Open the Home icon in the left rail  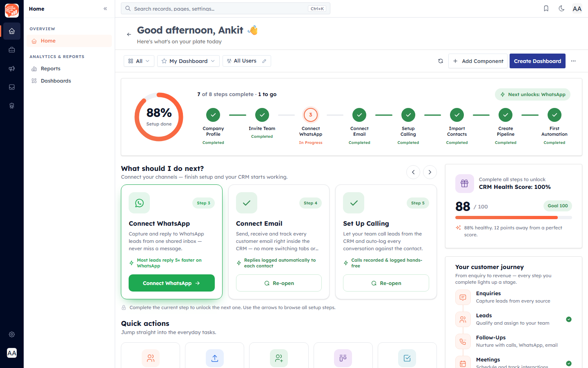(12, 31)
